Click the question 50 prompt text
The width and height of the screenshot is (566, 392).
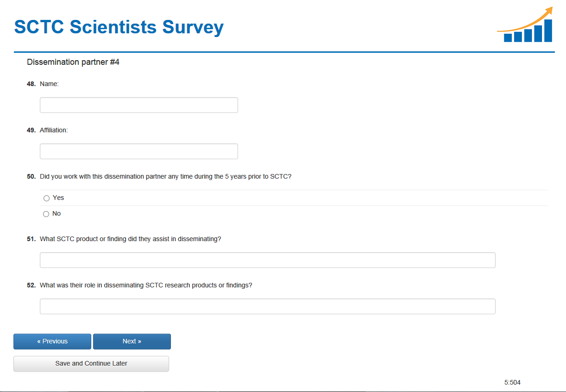165,176
